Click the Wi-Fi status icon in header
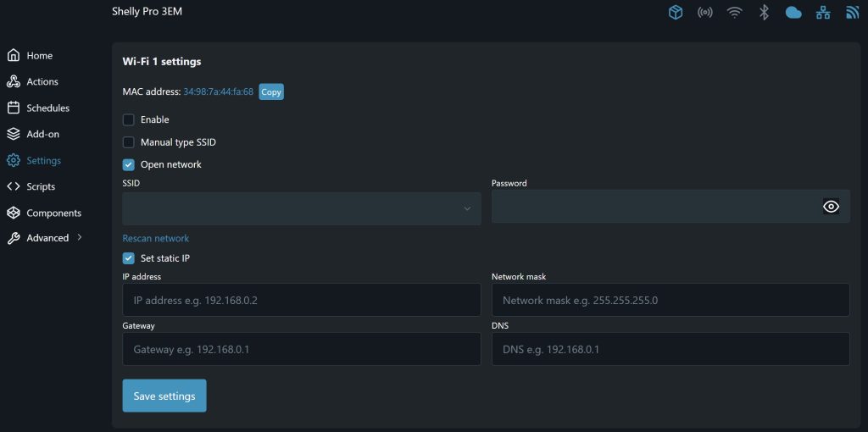Viewport: 868px width, 432px height. coord(734,13)
